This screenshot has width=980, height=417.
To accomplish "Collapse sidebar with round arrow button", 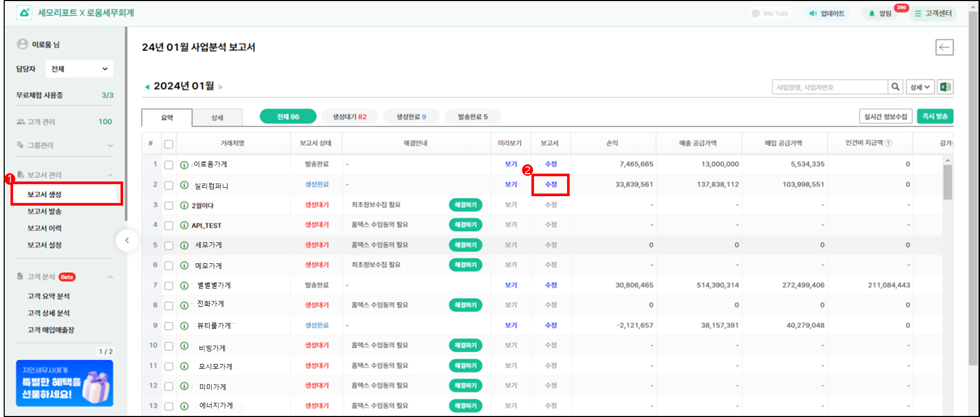I will 127,241.
